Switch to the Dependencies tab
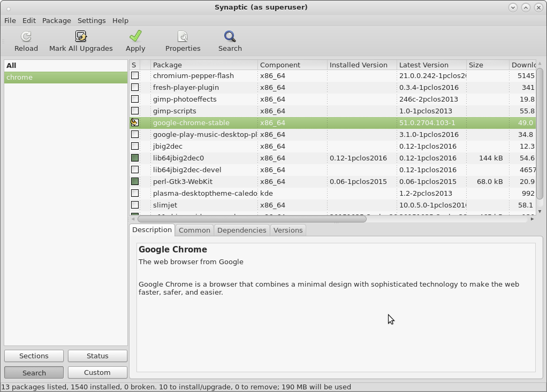Screen dimensions: 547x392 point(241,230)
